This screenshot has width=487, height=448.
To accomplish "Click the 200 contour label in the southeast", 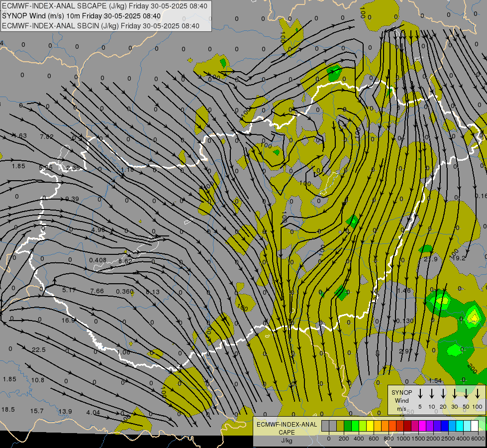I will (x=472, y=369).
